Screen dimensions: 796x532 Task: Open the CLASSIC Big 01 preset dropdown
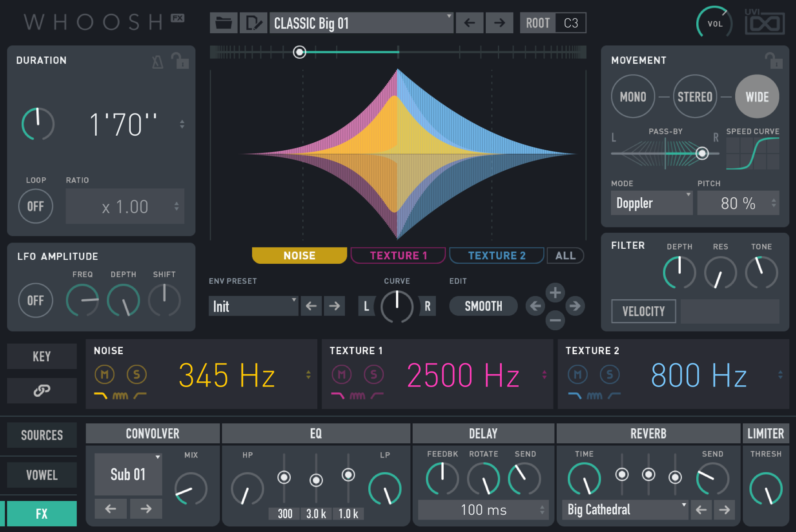pyautogui.click(x=361, y=23)
